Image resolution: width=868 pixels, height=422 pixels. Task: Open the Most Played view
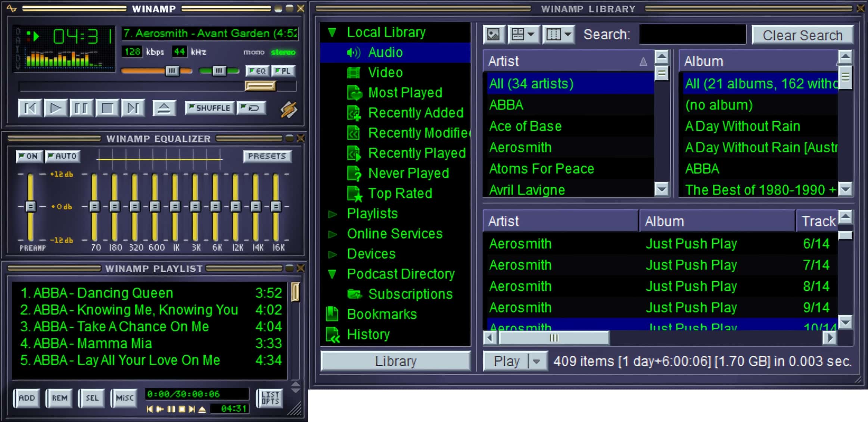pyautogui.click(x=395, y=93)
